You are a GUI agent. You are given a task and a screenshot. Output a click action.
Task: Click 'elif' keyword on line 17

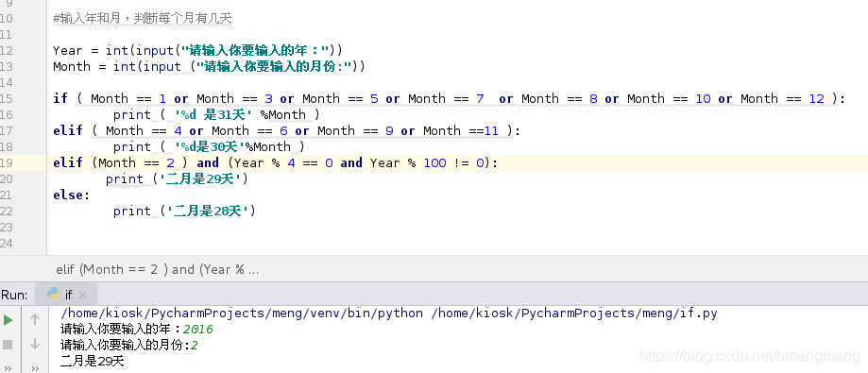(68, 130)
